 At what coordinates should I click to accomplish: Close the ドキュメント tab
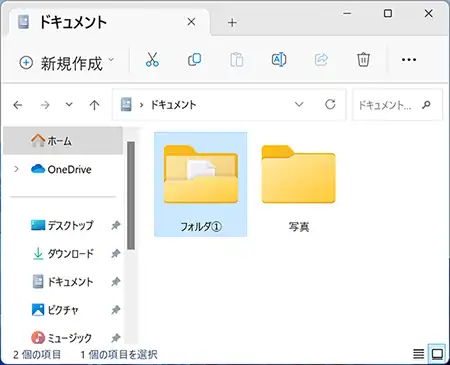point(191,22)
